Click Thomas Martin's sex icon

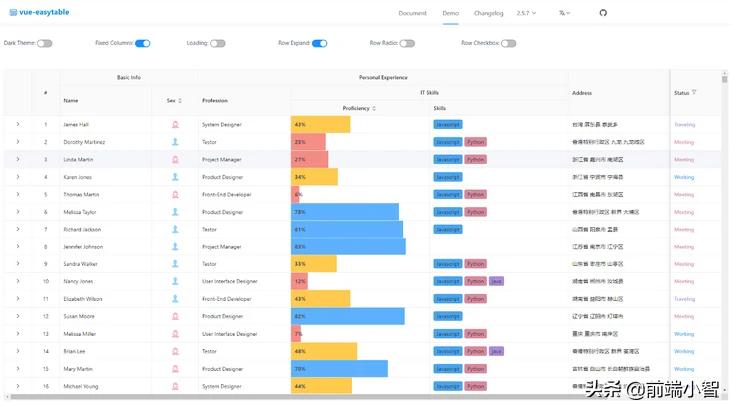point(175,194)
